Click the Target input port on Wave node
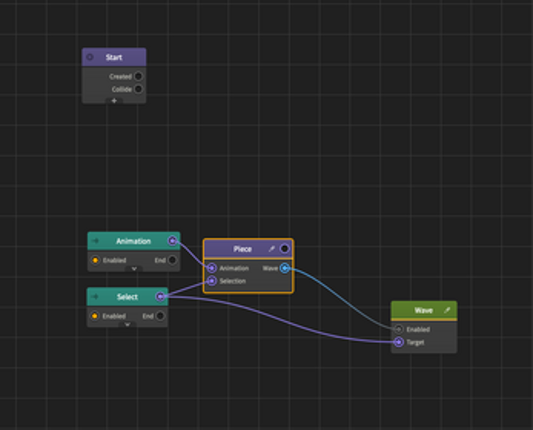The image size is (533, 430). click(x=398, y=342)
